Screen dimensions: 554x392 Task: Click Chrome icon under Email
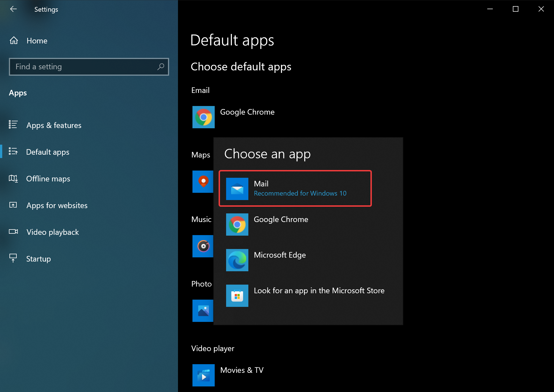[204, 117]
